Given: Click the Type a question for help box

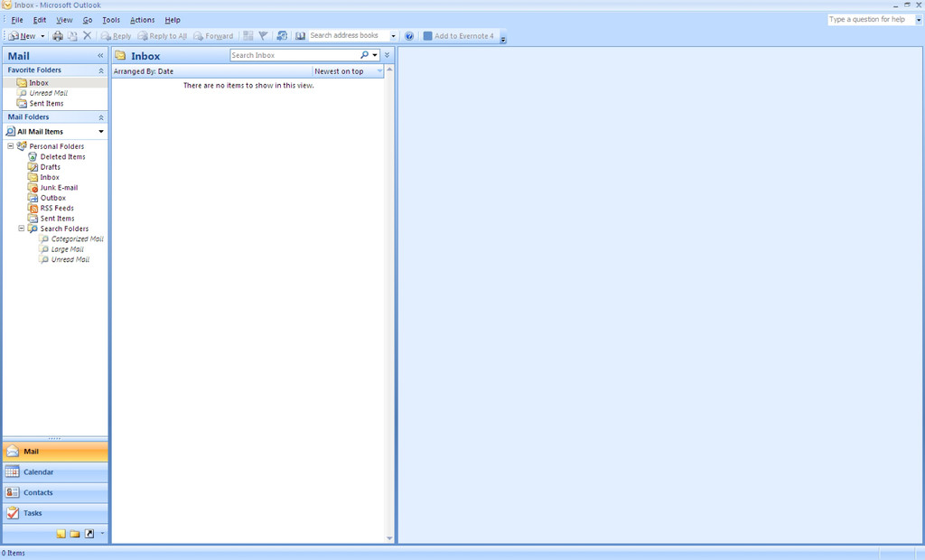Looking at the screenshot, I should [871, 20].
